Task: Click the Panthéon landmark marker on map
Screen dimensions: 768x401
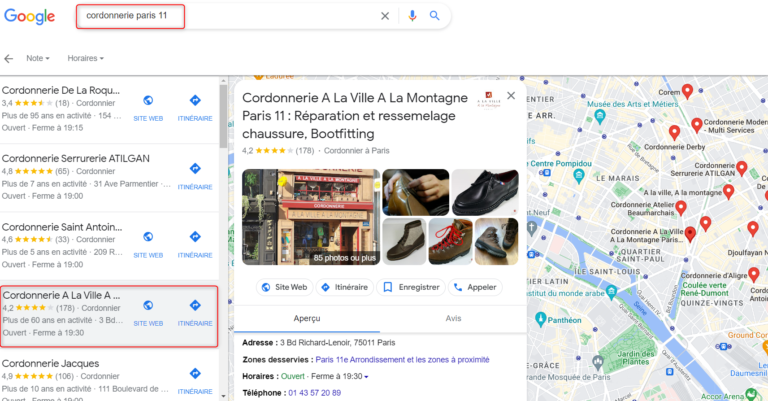Action: [541, 319]
